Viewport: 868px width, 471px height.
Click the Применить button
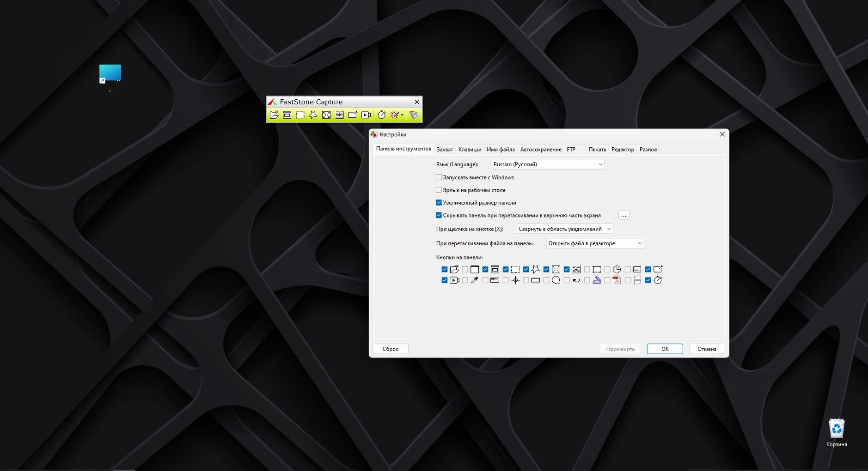point(620,349)
